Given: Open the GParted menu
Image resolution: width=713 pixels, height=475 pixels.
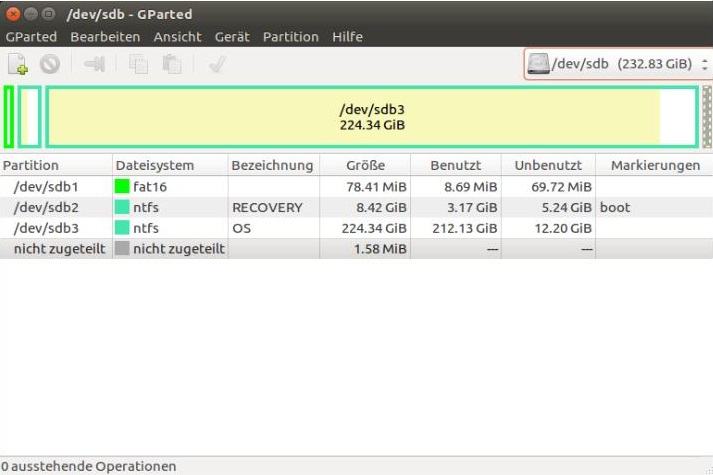Looking at the screenshot, I should [31, 37].
